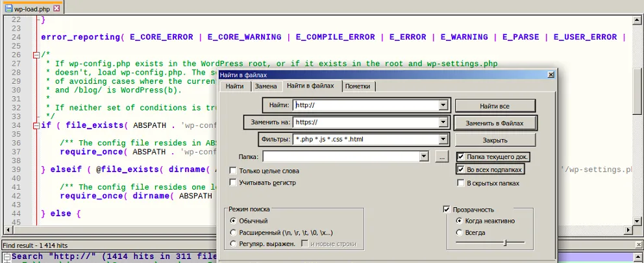The image size is (644, 263).
Task: Expand the Заменить на history dropdown
Action: [x=443, y=122]
